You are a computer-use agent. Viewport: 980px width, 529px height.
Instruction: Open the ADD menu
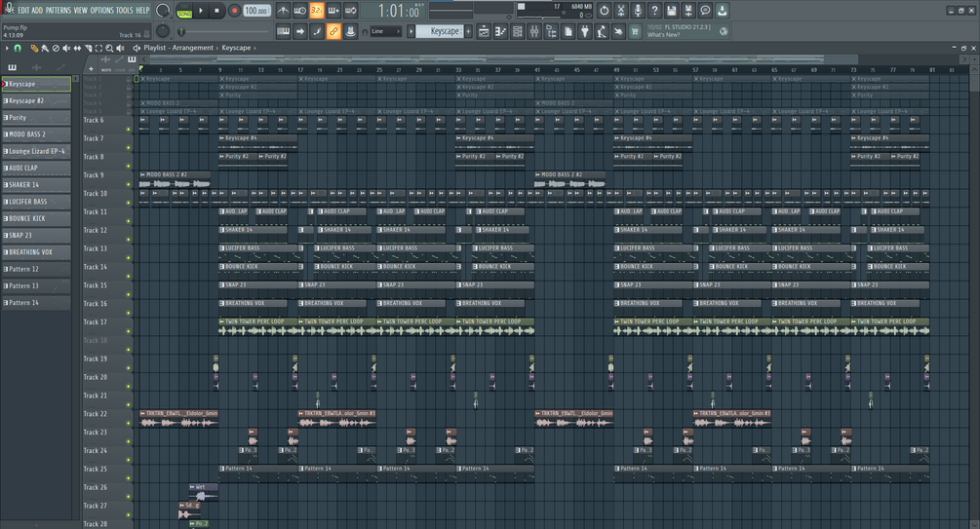coord(37,10)
